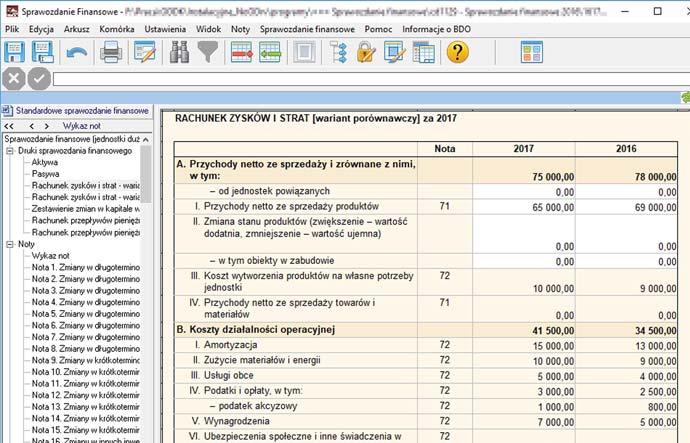Click the Nota column header
Screen dimensions: 690x443
(445, 149)
